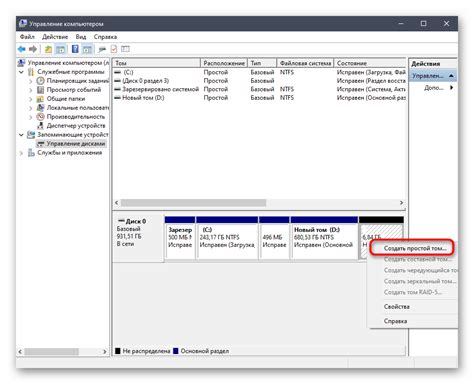Screen dimensions: 474x384
Task: Click the Up one level folder icon
Action: pyautogui.click(x=48, y=49)
